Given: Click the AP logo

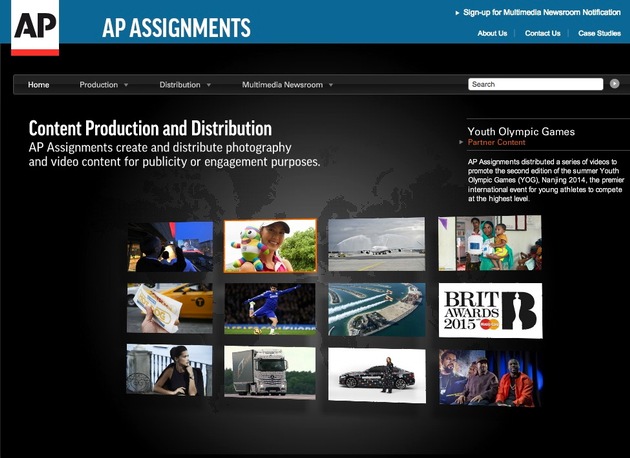Looking at the screenshot, I should point(35,27).
